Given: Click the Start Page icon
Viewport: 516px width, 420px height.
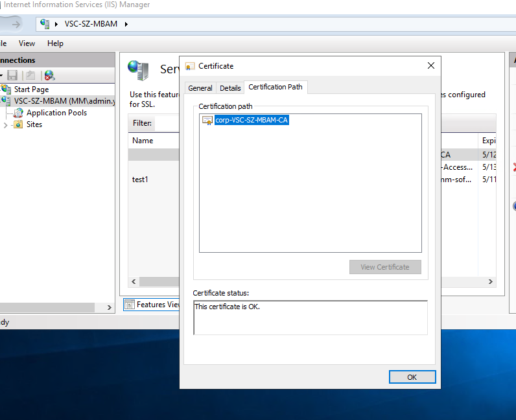Looking at the screenshot, I should pos(6,89).
